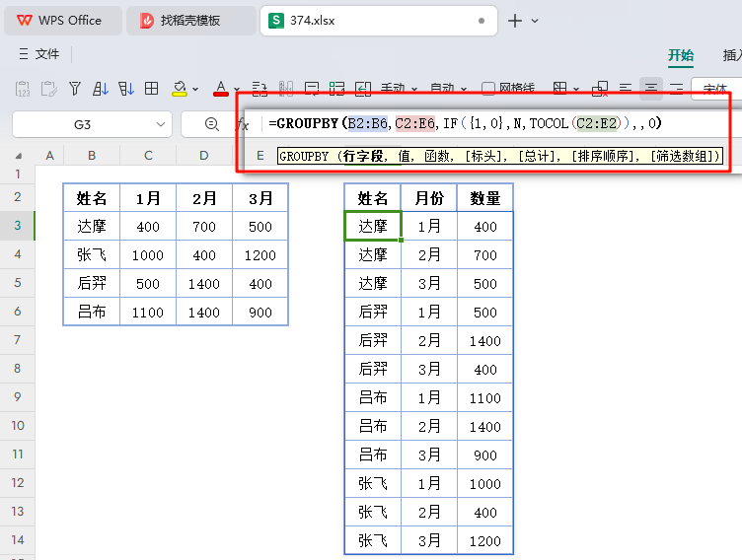Click the zoom magnifier icon

coord(211,124)
